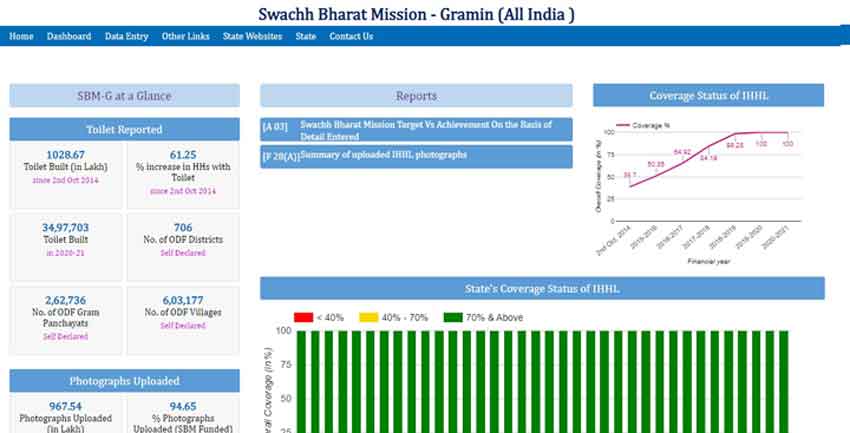Toggle the green '70% & Above' legend swatch
The image size is (850, 433).
point(453,318)
